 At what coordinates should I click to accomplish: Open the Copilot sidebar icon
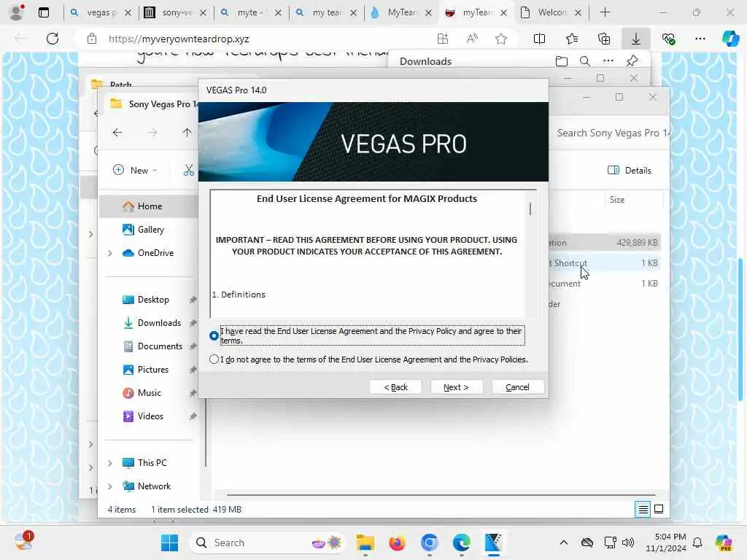(x=730, y=39)
